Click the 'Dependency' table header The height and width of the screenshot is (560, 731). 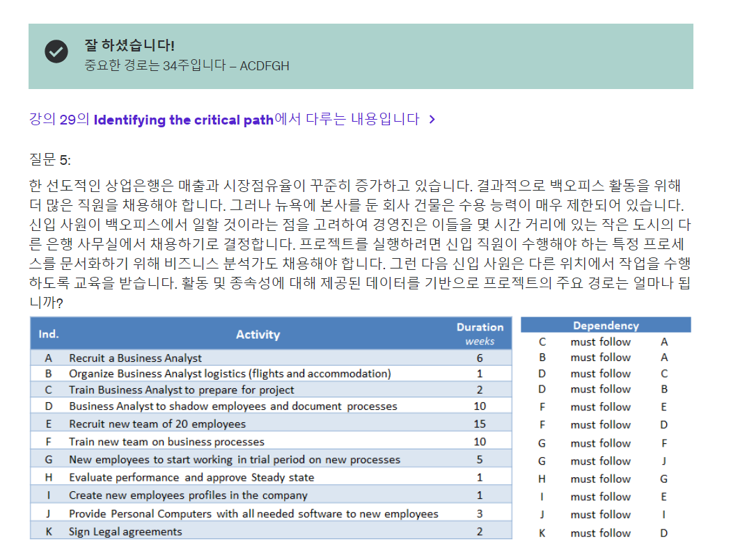coord(606,325)
